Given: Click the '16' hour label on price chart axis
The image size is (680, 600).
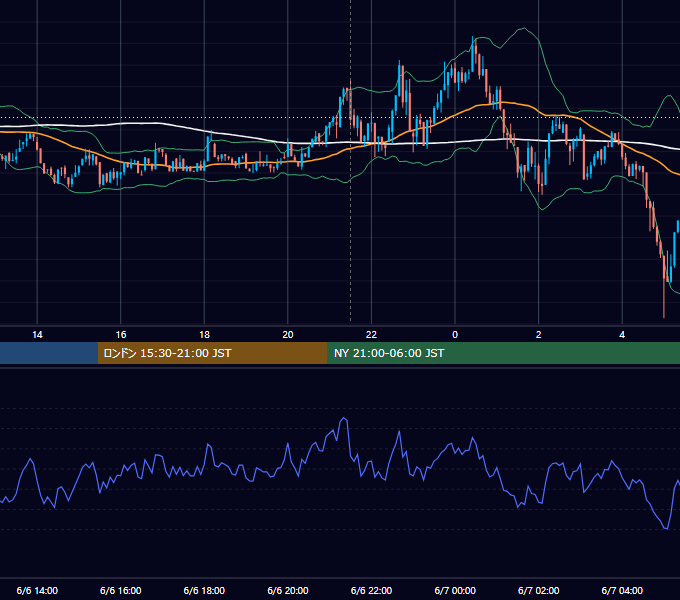Looking at the screenshot, I should pos(121,335).
